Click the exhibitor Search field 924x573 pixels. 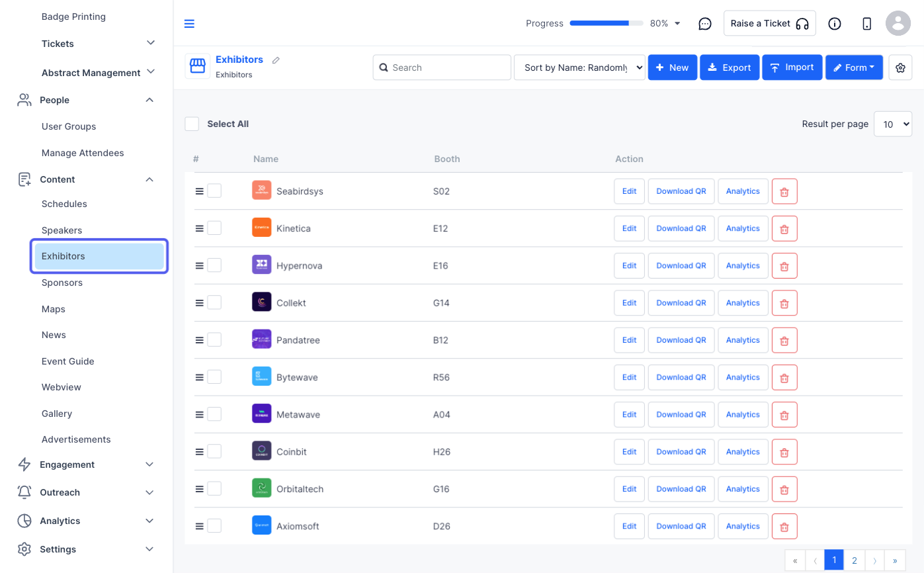click(x=442, y=67)
